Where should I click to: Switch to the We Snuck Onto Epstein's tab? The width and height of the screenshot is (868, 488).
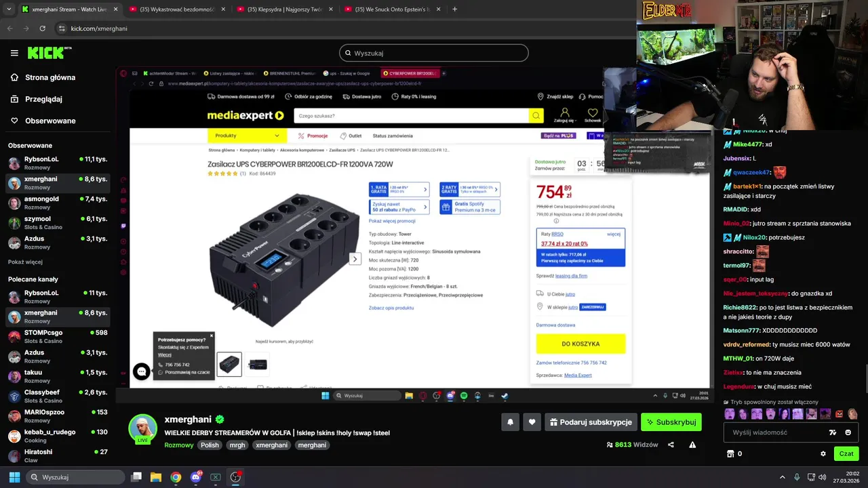[x=393, y=9]
